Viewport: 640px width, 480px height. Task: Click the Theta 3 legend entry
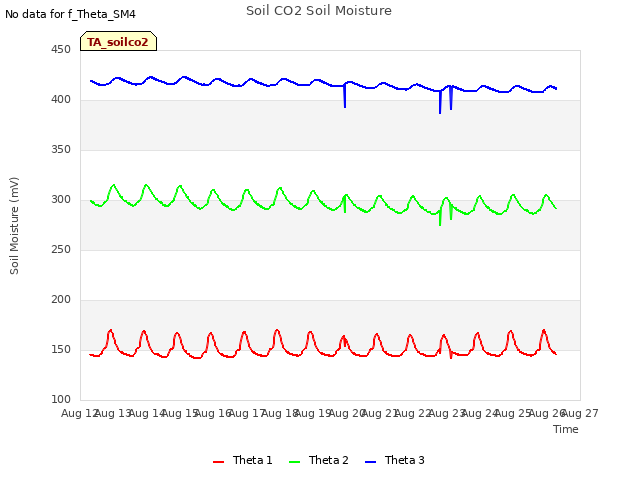[394, 460]
